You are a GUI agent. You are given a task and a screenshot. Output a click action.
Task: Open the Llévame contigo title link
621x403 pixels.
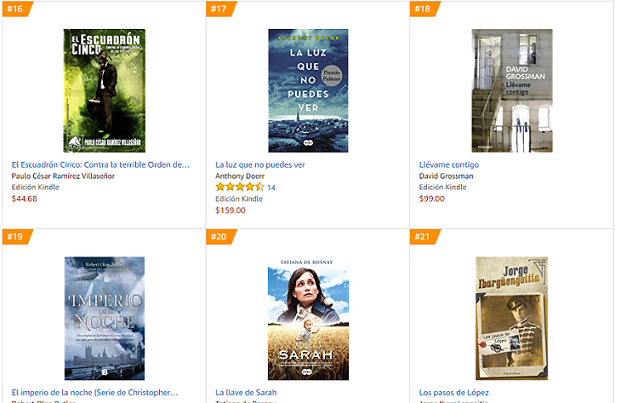pyautogui.click(x=449, y=165)
